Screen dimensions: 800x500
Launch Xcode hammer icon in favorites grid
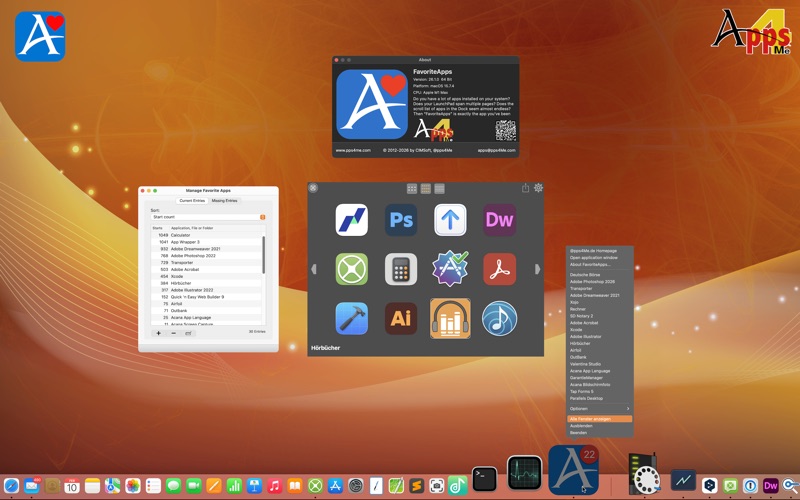coord(352,318)
